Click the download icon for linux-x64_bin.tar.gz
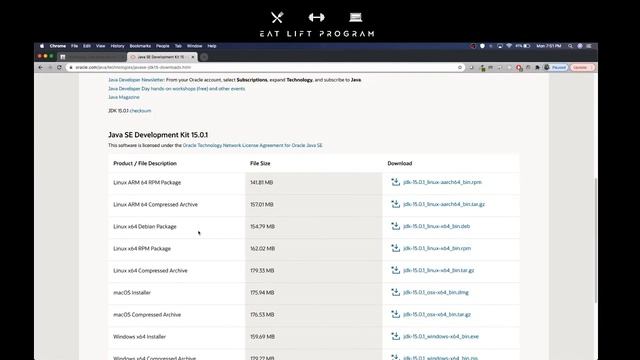Screen dimensions: 640x360 (395, 270)
